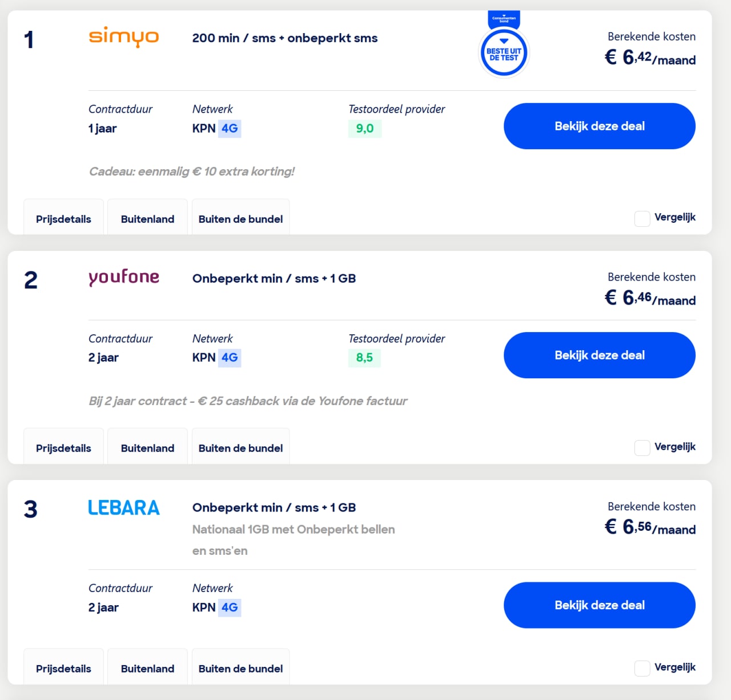Click the Simyo provider logo
The image size is (731, 700).
coord(123,37)
